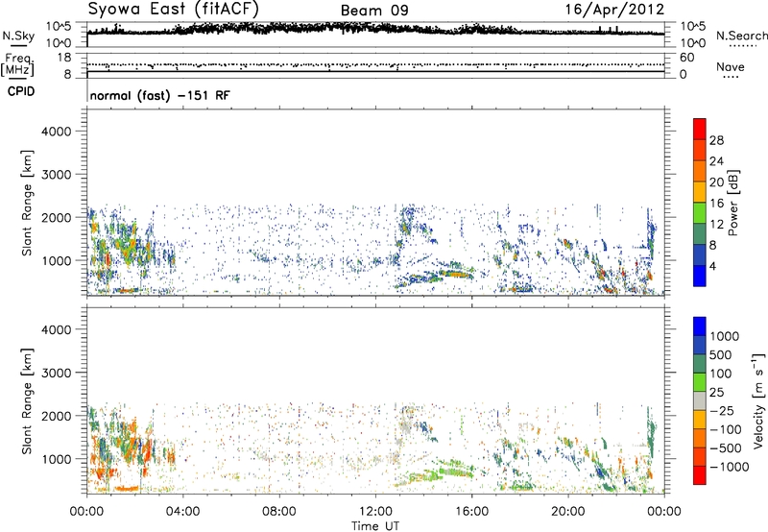Click the '500' label on Velocity colour bar
The image size is (768, 532).
click(721, 355)
